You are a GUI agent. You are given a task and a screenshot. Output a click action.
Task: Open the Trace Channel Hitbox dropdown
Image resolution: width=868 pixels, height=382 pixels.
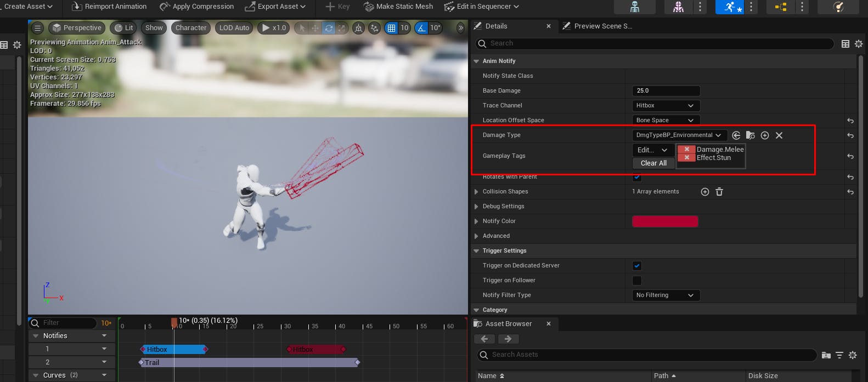[666, 106]
